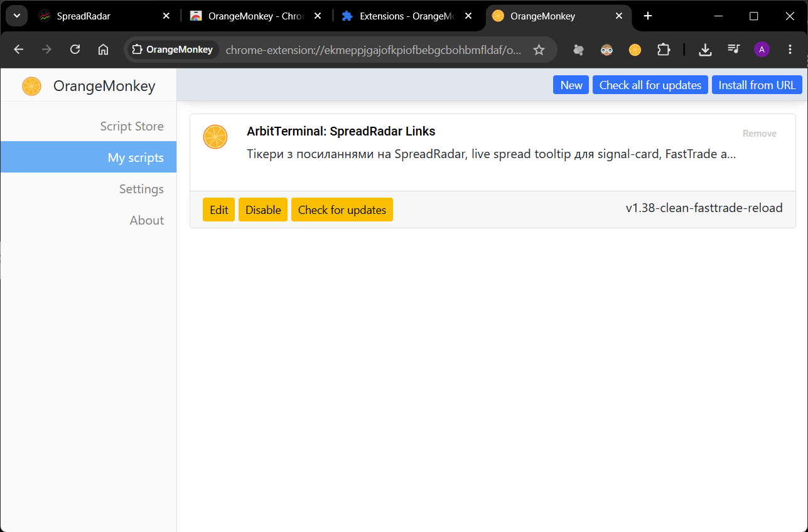Screen dimensions: 808x532
Task: Minimize the browser window
Action: point(719,16)
